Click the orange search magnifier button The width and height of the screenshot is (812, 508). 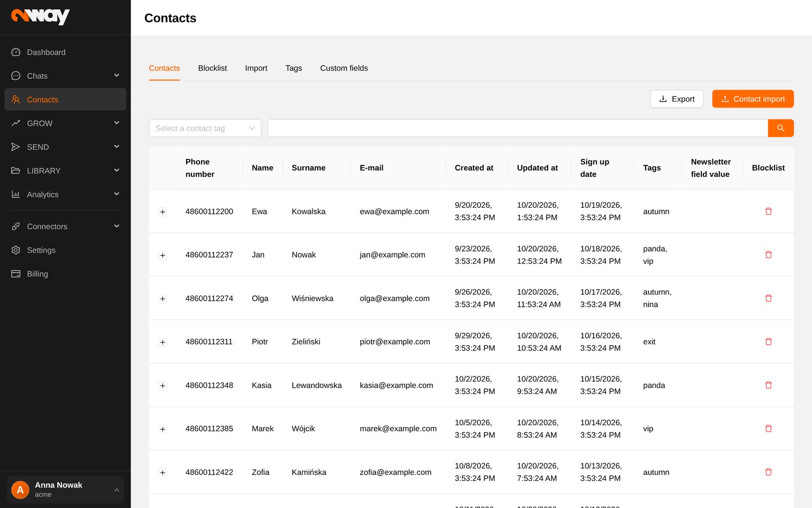[781, 128]
